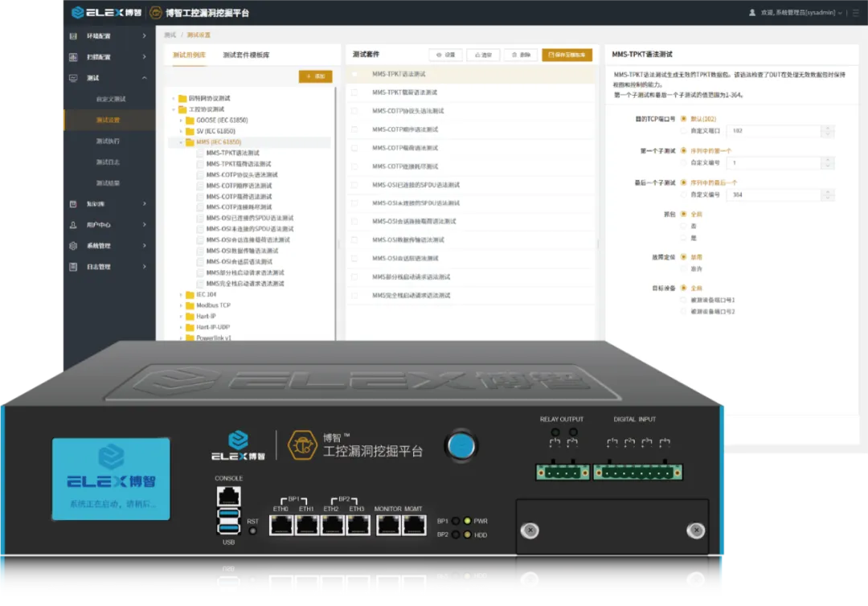The width and height of the screenshot is (868, 606).
Task: Open the 测试日志 submenu item
Action: pyautogui.click(x=108, y=162)
